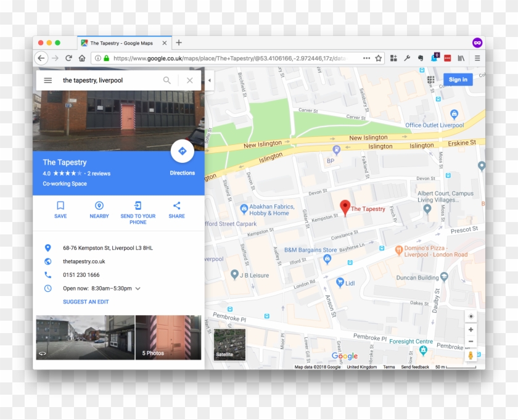
Task: Click the Sign in button
Action: [x=458, y=80]
